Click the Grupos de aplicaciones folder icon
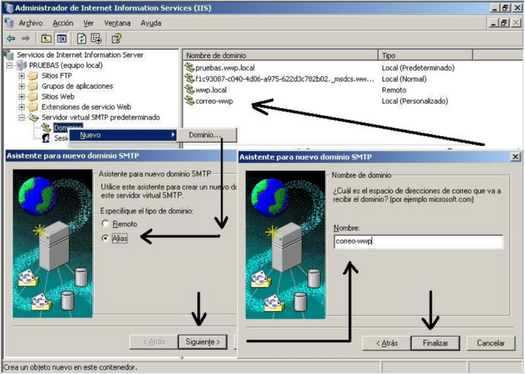Screen dimensions: 525x374 pyautogui.click(x=33, y=86)
